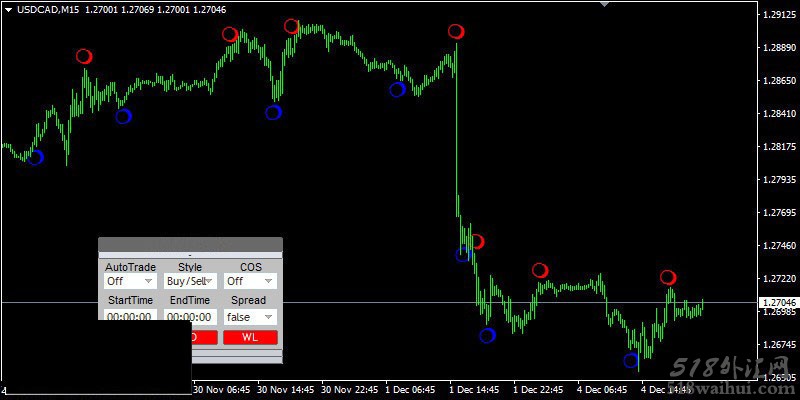Click the leftmost blue signal circle

(35, 157)
